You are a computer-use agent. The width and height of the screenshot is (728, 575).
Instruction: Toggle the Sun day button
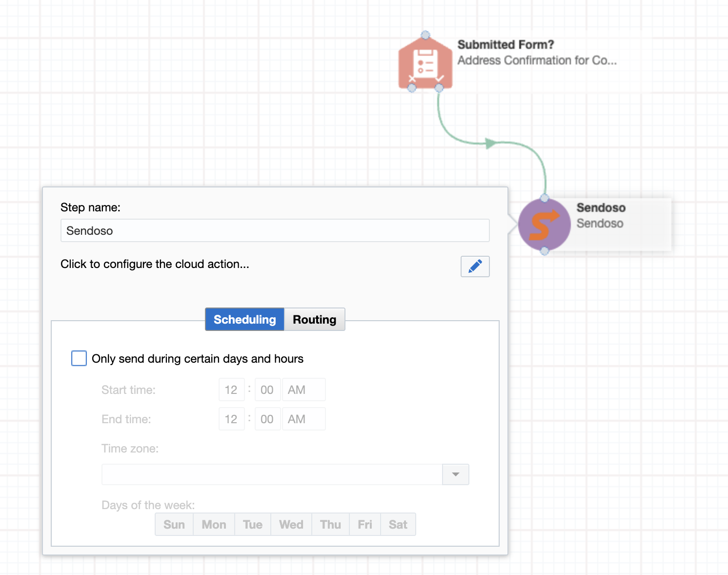[174, 524]
